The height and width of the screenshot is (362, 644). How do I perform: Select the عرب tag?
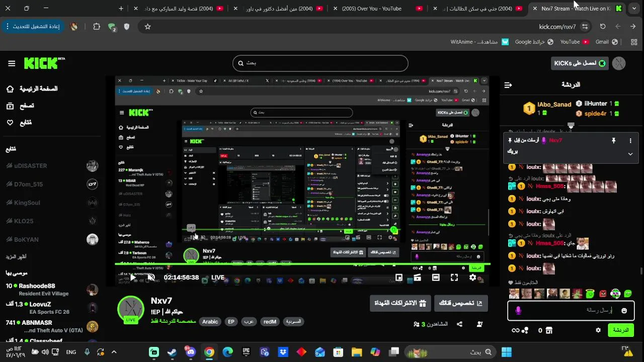coord(249,322)
